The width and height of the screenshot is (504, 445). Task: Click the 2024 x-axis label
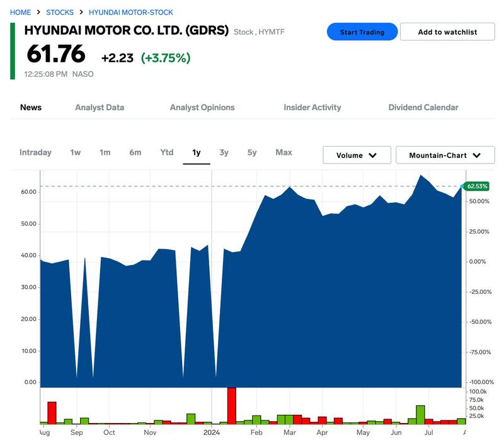tap(212, 432)
